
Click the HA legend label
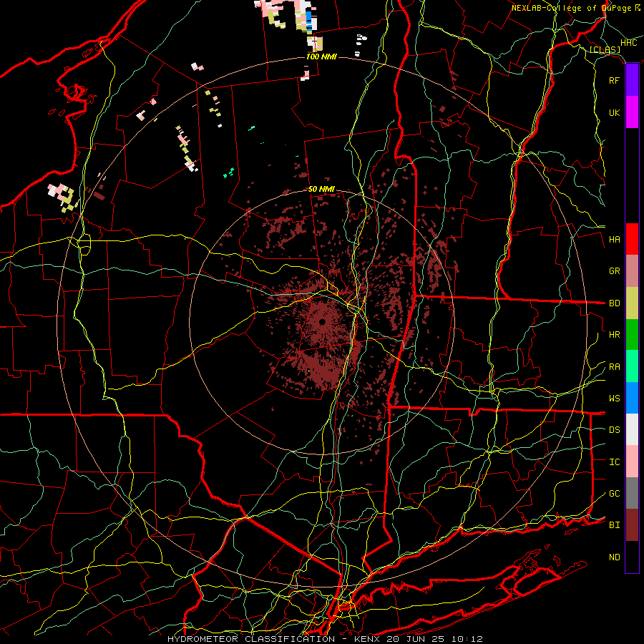tap(614, 239)
